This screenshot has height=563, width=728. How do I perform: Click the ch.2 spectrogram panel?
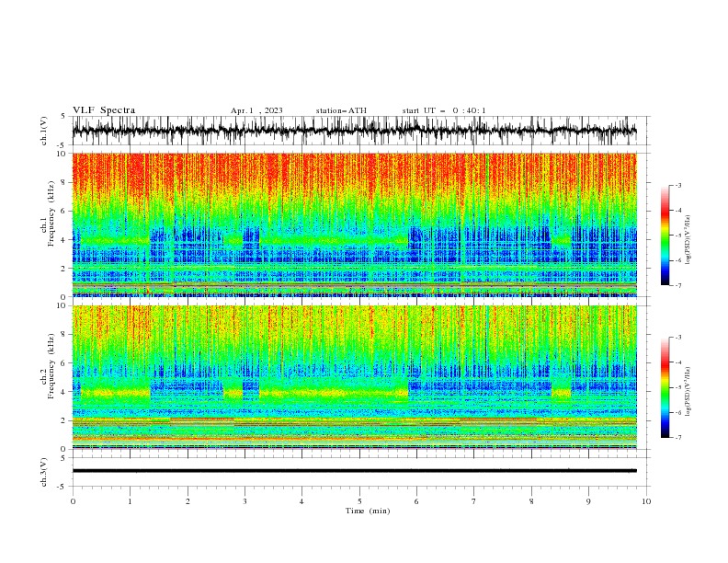[x=355, y=377]
